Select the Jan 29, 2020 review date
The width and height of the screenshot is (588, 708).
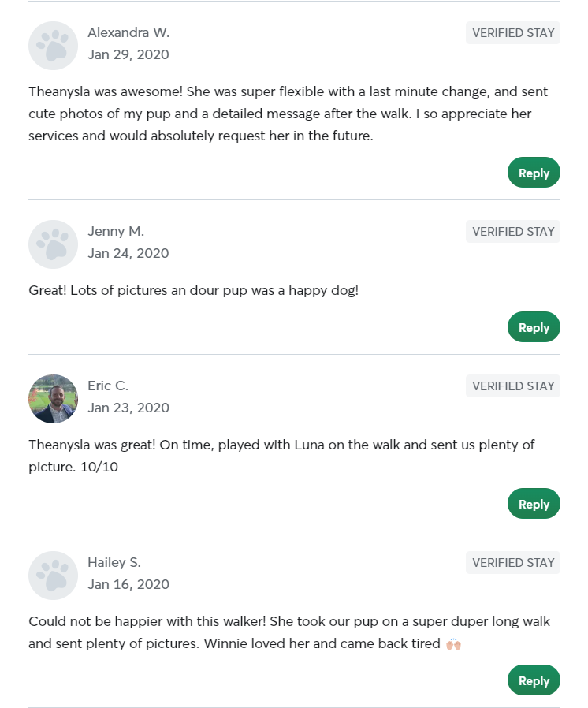point(128,54)
